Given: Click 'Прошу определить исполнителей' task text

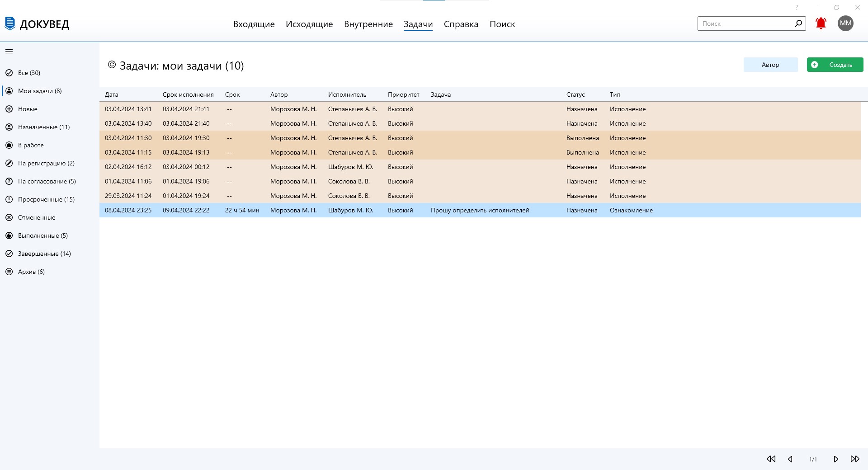Looking at the screenshot, I should point(480,210).
